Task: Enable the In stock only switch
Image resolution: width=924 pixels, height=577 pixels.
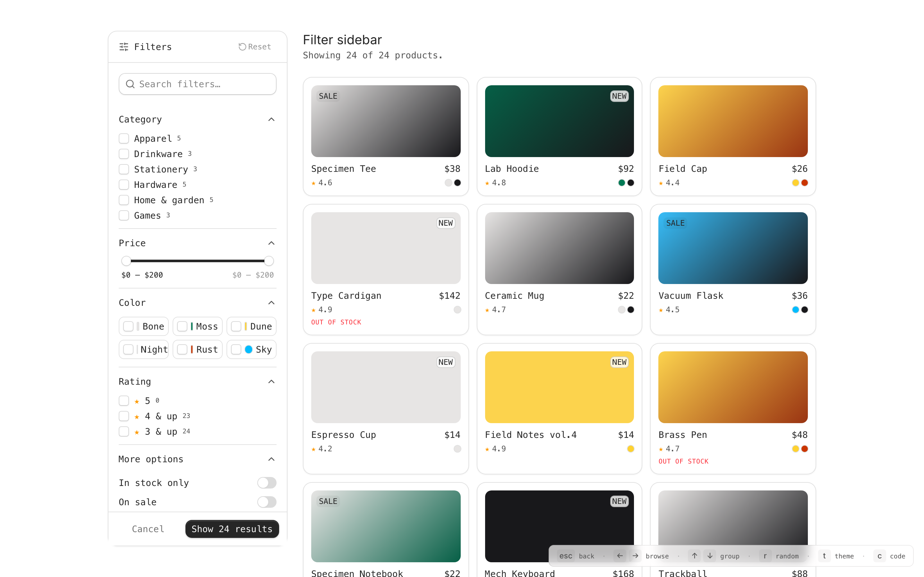Action: [x=267, y=483]
